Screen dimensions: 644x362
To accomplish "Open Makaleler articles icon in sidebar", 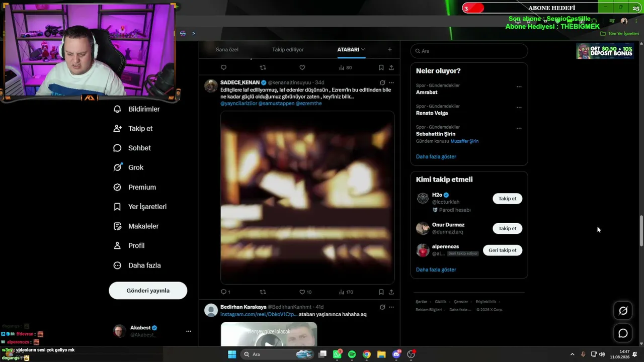I will [117, 226].
